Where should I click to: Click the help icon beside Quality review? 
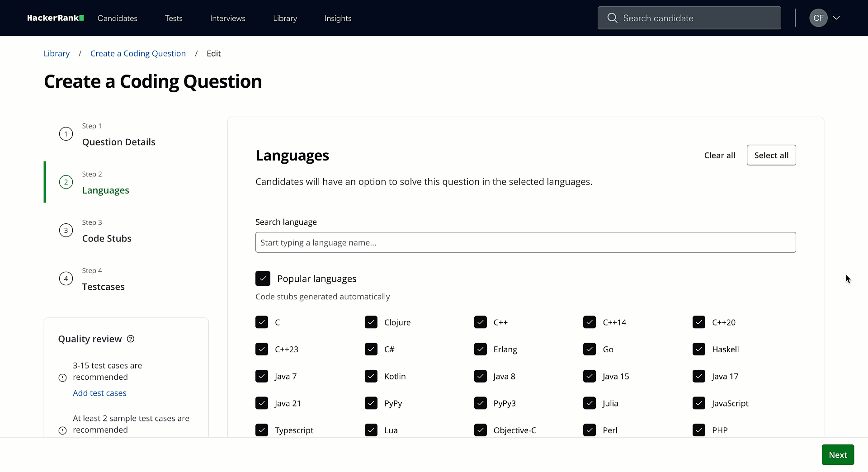tap(130, 339)
